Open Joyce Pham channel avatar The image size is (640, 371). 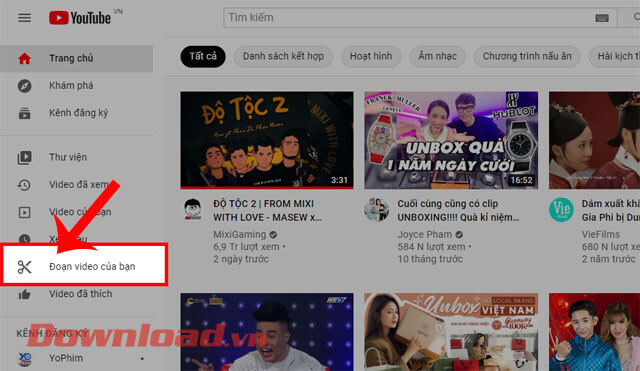tap(376, 209)
